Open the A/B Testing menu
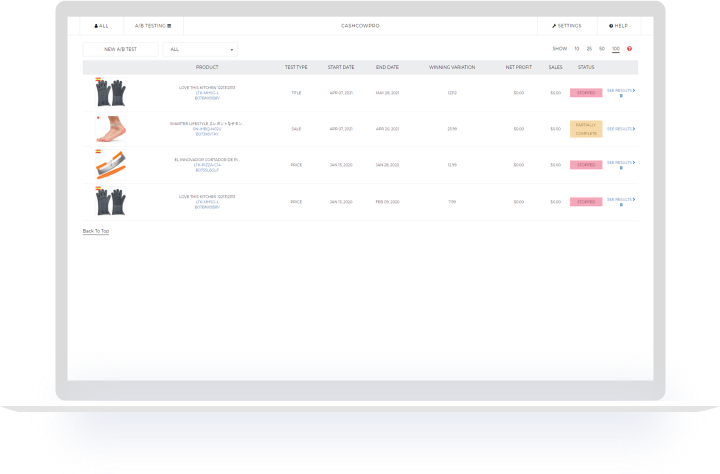Viewport: 720px width, 474px height. pyautogui.click(x=153, y=26)
